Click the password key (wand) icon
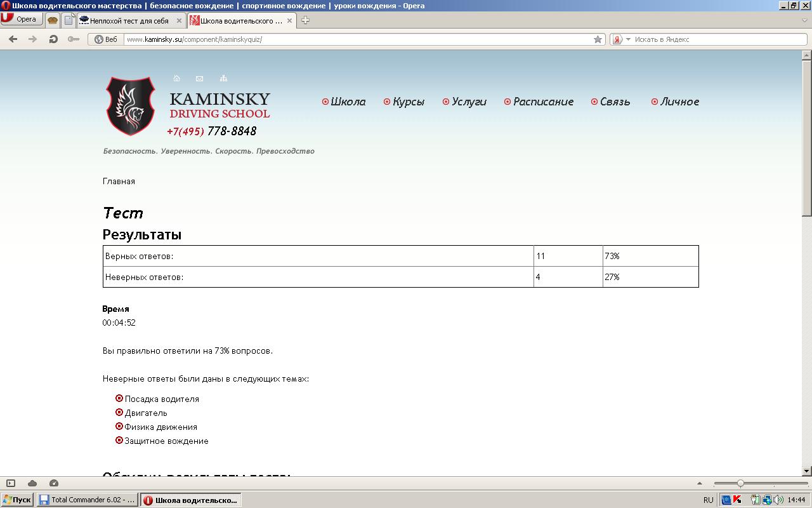The image size is (812, 508). click(x=74, y=39)
